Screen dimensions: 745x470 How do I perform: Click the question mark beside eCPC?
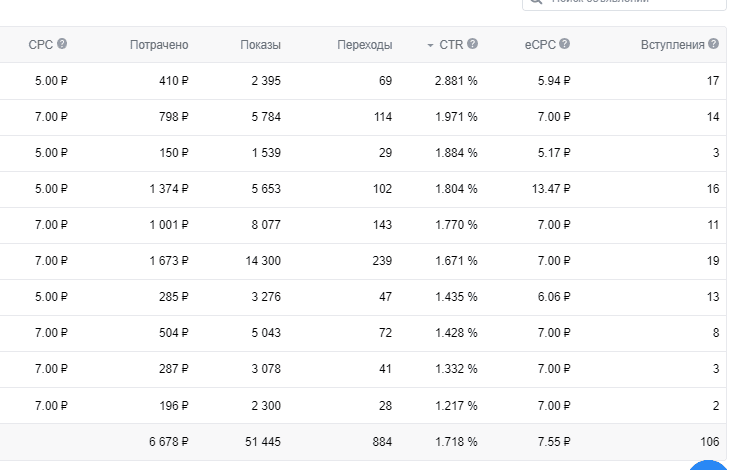pyautogui.click(x=565, y=44)
